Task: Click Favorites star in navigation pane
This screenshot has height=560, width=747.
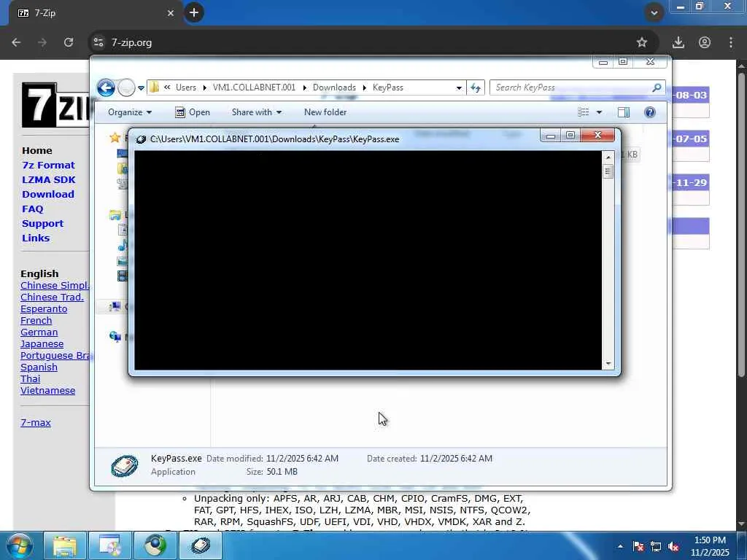Action: (x=115, y=138)
